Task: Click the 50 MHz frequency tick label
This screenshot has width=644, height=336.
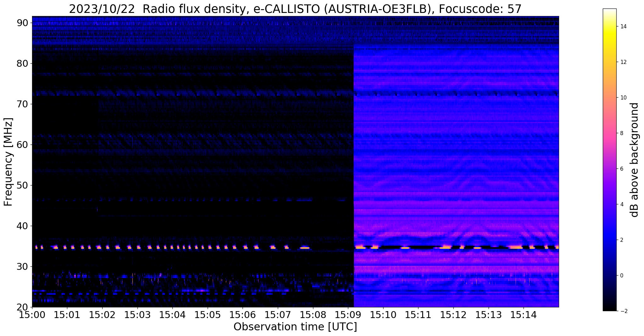Action: tap(22, 185)
